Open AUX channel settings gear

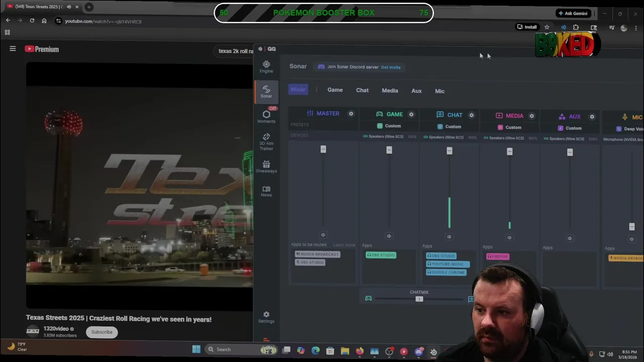point(592,117)
